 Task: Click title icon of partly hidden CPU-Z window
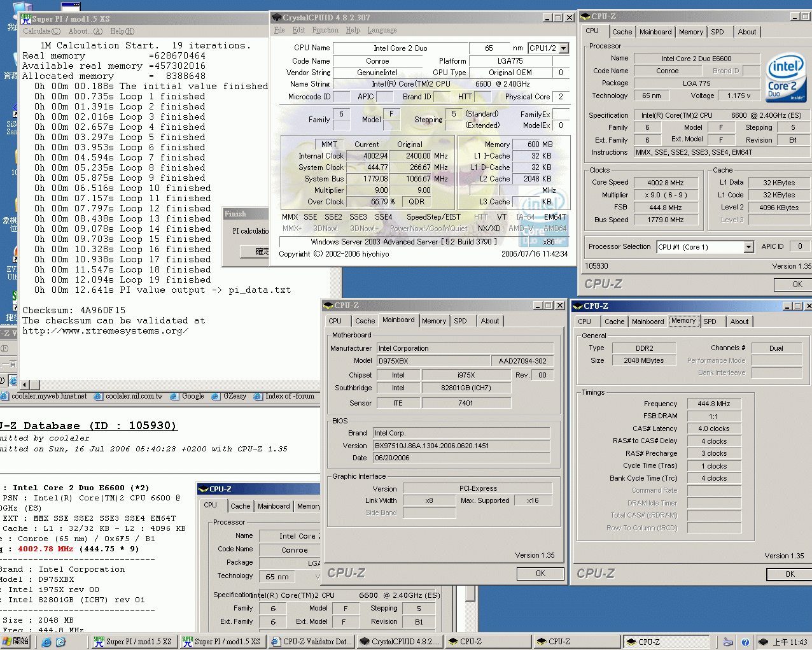(204, 489)
